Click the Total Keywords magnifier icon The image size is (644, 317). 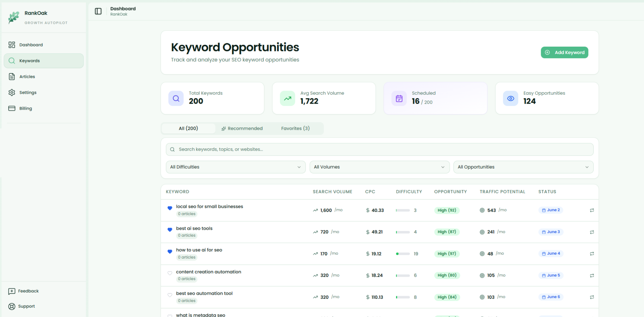(176, 98)
